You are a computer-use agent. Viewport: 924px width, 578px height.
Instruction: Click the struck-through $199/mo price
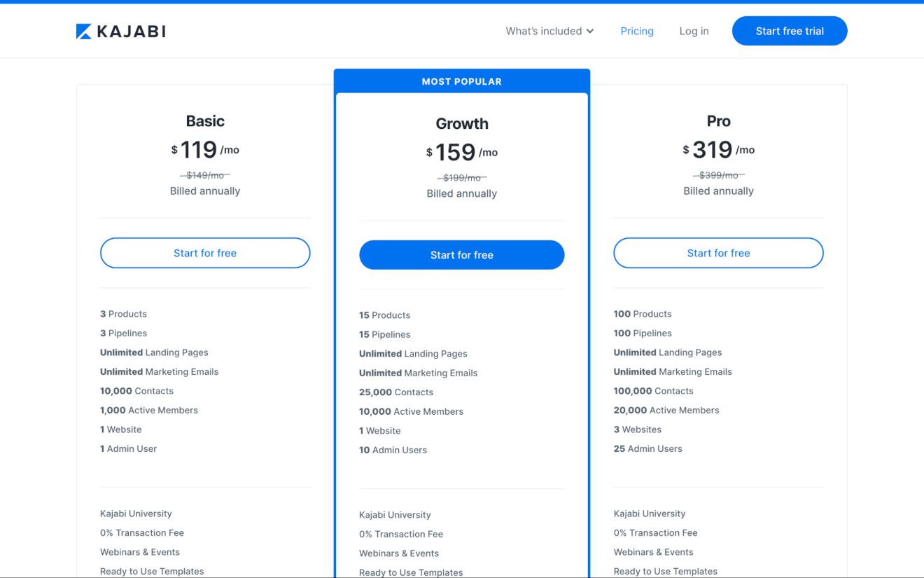[x=462, y=178]
